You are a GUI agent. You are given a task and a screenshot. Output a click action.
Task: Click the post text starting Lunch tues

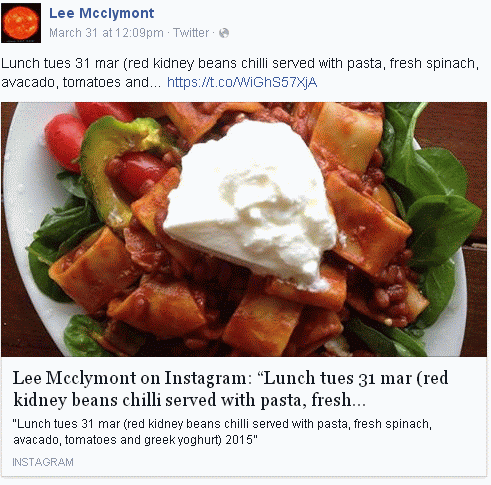pos(240,73)
